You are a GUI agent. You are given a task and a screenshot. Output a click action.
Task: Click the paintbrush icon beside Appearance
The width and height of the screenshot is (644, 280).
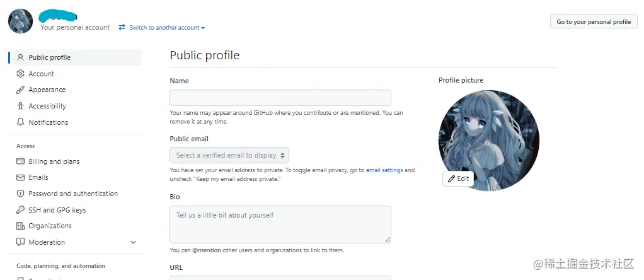[21, 90]
